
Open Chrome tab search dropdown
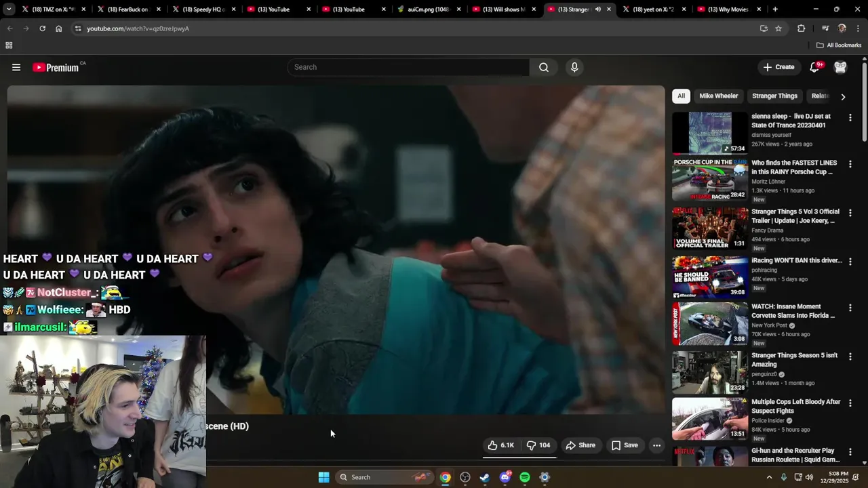9,9
